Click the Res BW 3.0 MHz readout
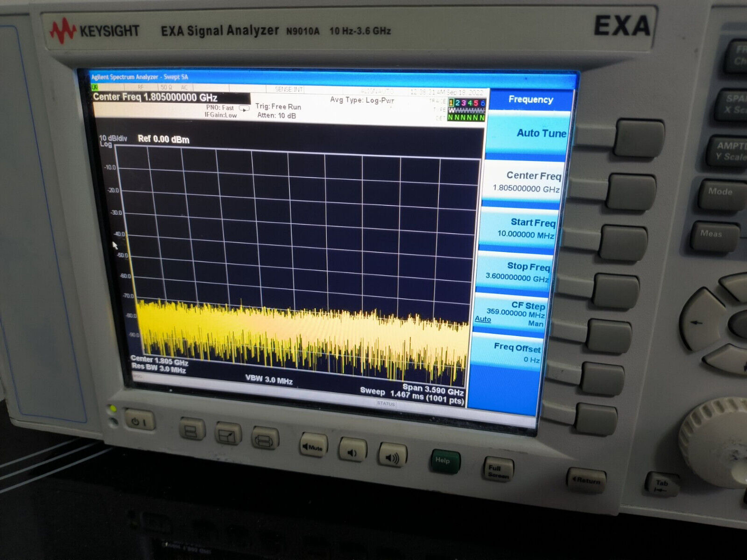This screenshot has width=747, height=560. [159, 368]
